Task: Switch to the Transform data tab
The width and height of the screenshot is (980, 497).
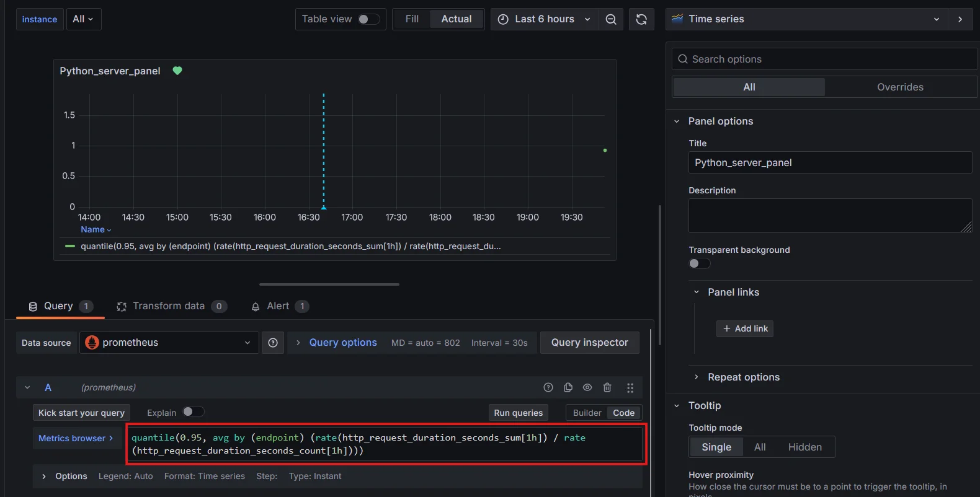Action: coord(172,306)
